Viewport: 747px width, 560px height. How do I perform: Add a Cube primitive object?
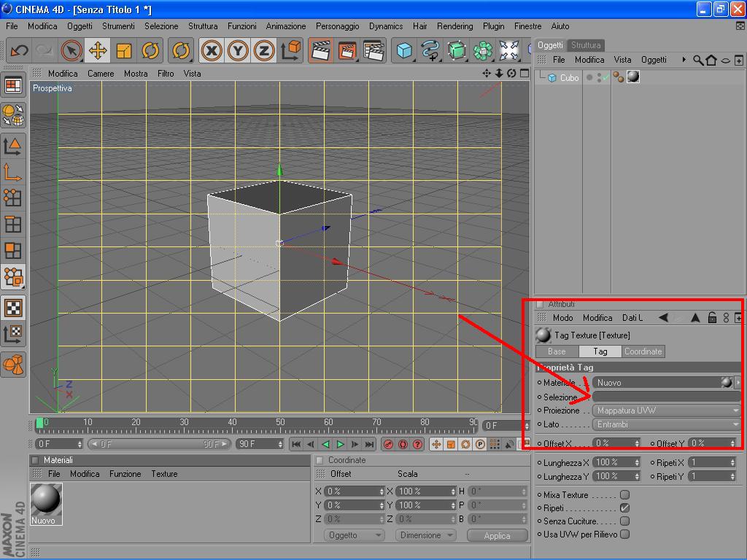pos(404,50)
